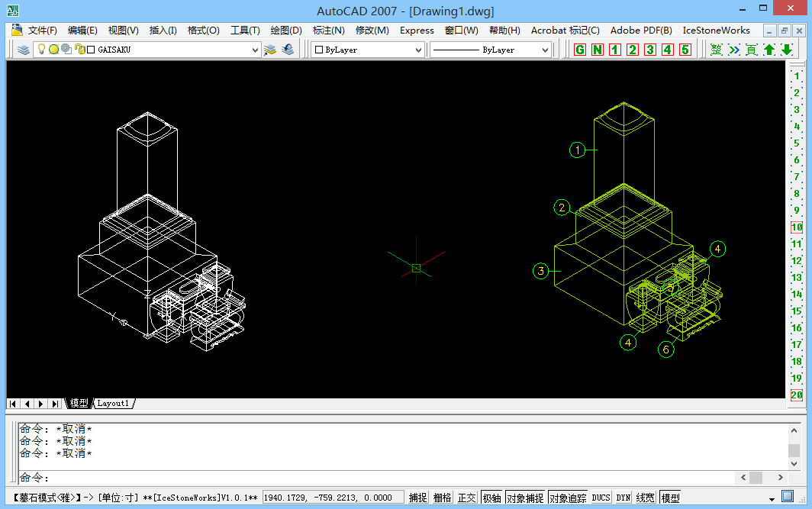Toggle 对象捕捉 object snap in status bar
812x509 pixels.
[x=525, y=498]
